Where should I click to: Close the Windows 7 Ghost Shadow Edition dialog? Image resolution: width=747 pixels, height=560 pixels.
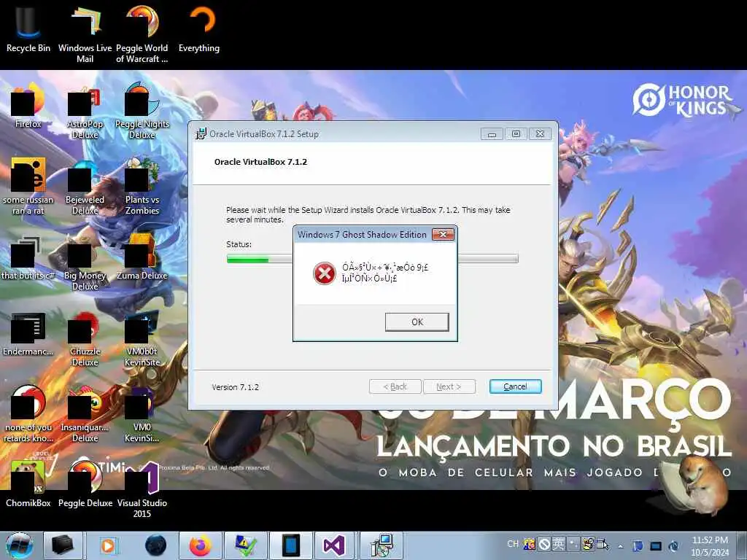point(443,234)
